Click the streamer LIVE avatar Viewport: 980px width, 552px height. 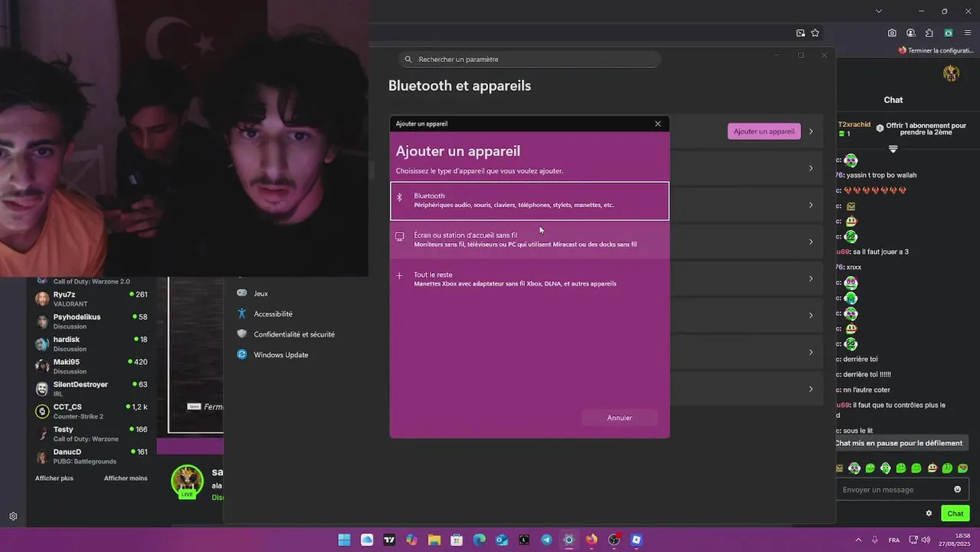pos(187,482)
